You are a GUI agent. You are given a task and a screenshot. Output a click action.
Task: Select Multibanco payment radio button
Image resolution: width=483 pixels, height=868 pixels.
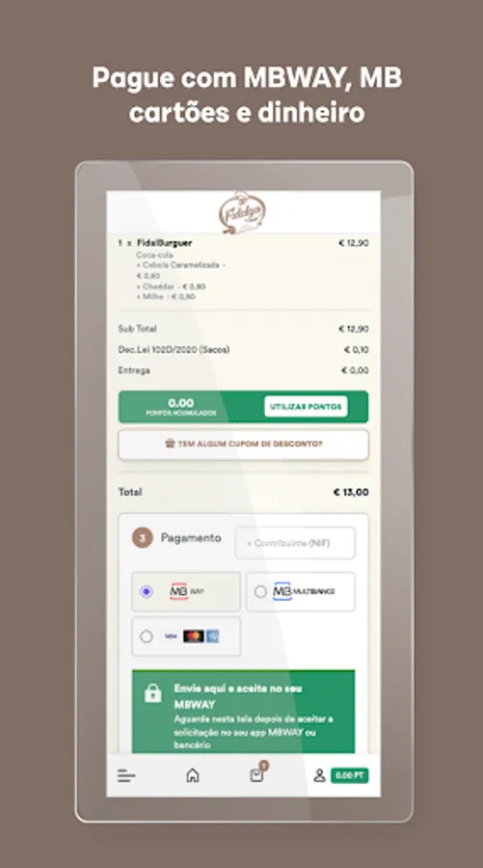(260, 591)
